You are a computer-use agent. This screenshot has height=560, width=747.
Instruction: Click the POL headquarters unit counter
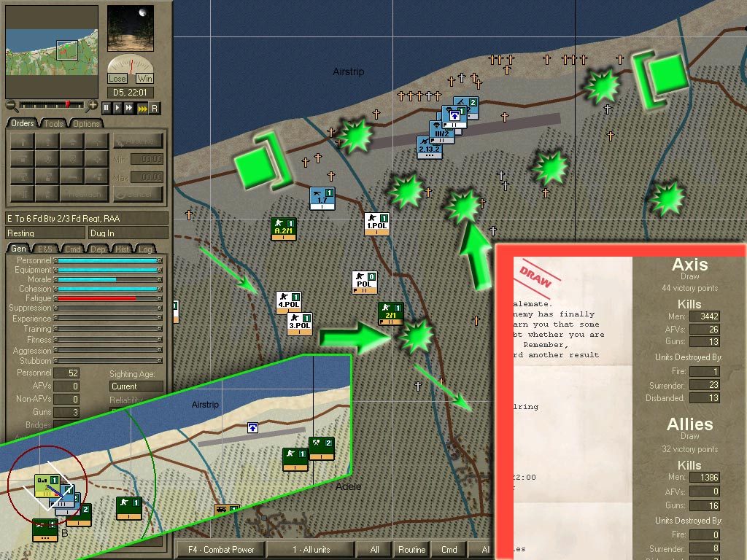[x=365, y=282]
